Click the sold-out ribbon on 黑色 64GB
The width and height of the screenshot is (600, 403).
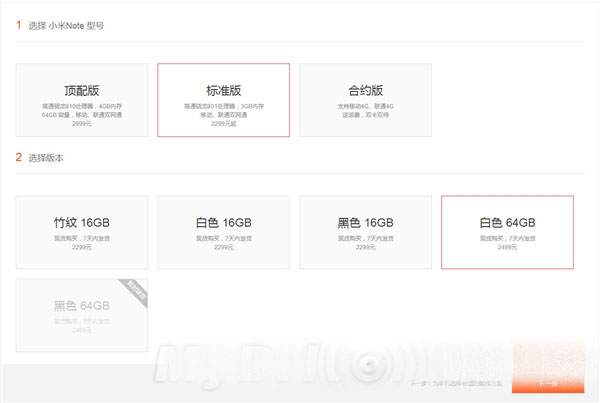tap(136, 292)
